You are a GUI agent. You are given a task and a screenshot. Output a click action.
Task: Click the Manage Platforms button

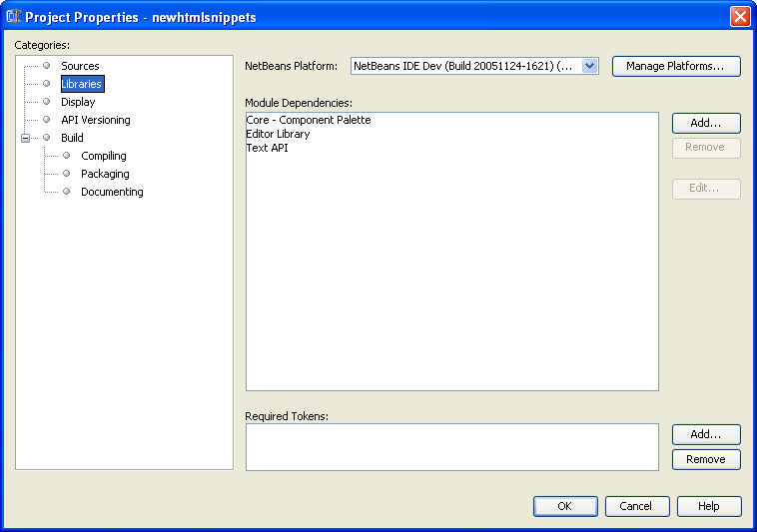point(676,66)
